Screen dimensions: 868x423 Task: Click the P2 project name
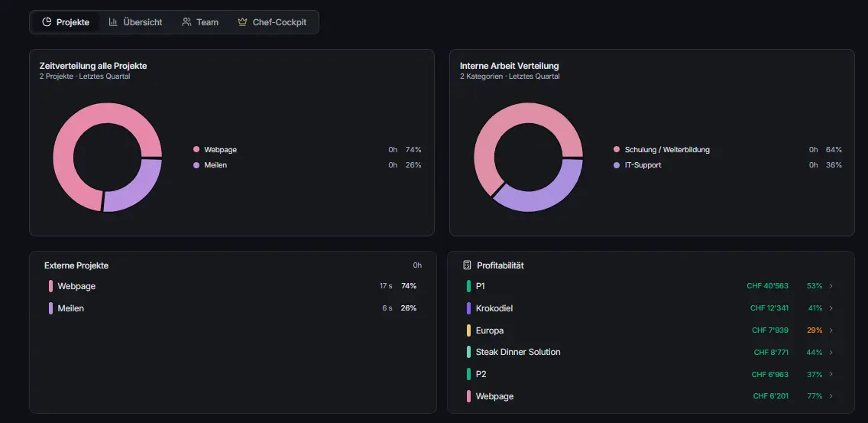pyautogui.click(x=481, y=374)
